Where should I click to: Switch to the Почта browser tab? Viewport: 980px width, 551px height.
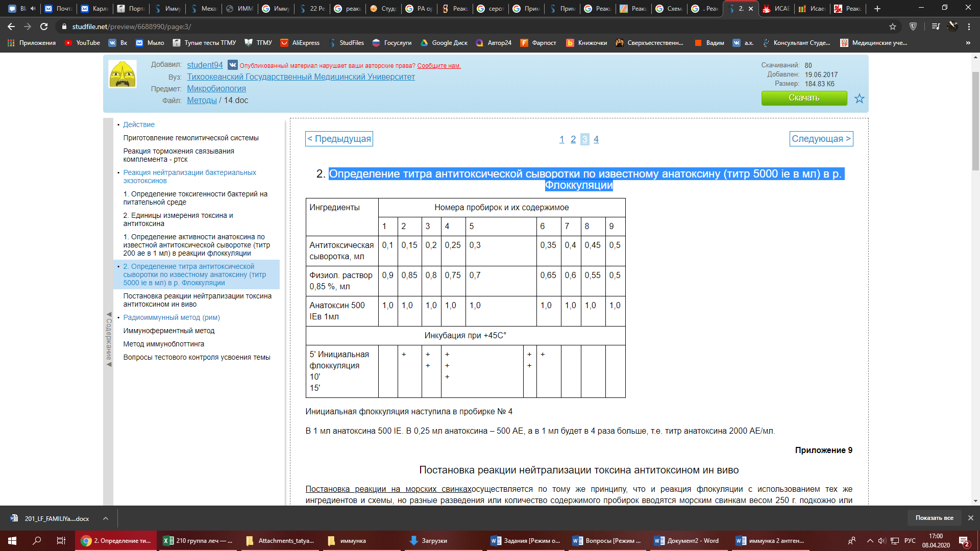point(58,9)
